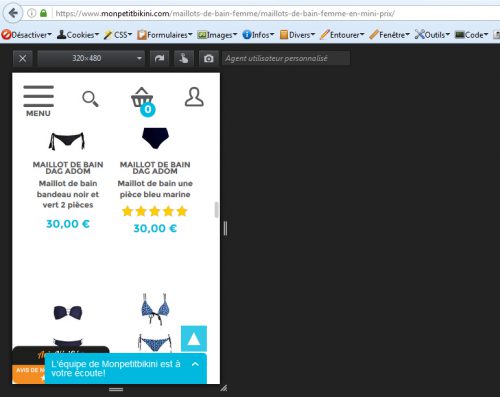Click the scroll-to-top arrow button

point(194,339)
